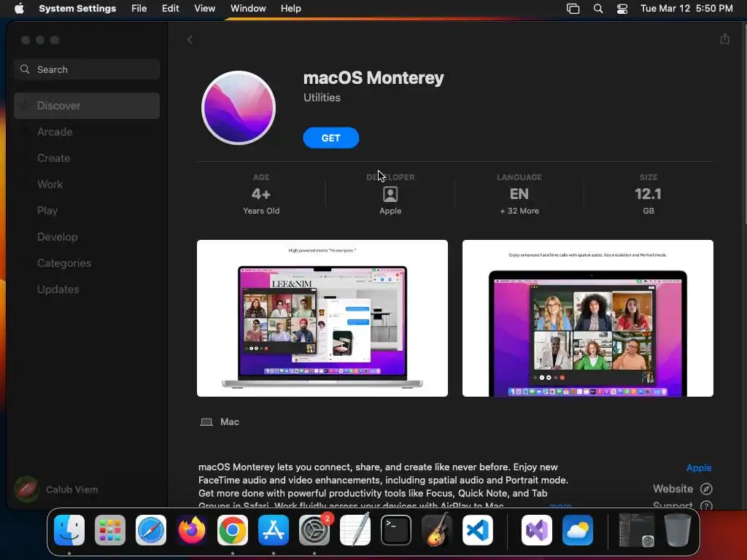Click the Website compass icon
747x560 pixels.
pyautogui.click(x=706, y=489)
